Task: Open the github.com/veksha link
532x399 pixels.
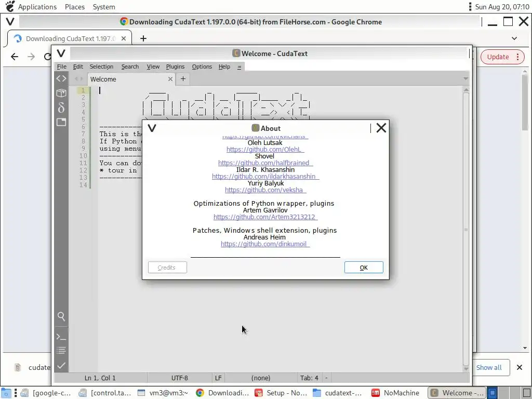Action: tap(265, 190)
